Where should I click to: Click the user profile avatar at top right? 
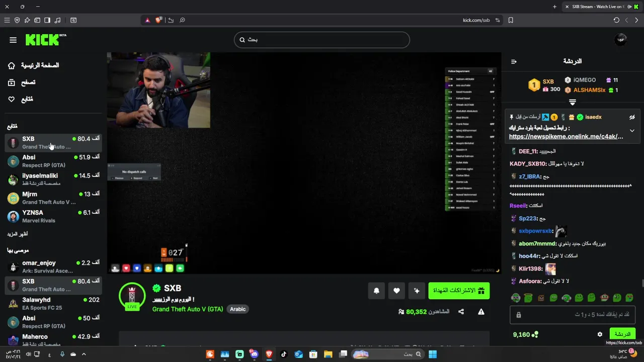pos(621,40)
